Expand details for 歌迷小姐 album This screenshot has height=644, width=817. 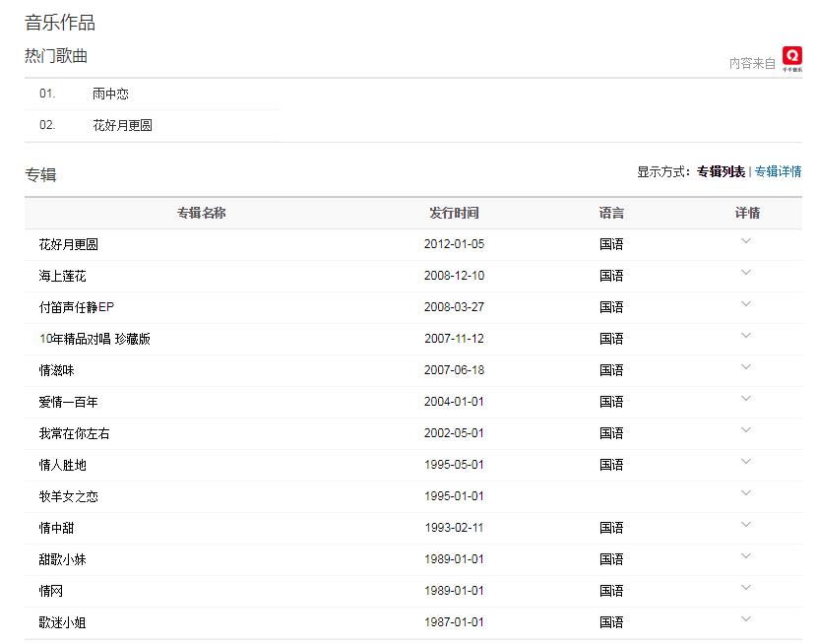746,619
